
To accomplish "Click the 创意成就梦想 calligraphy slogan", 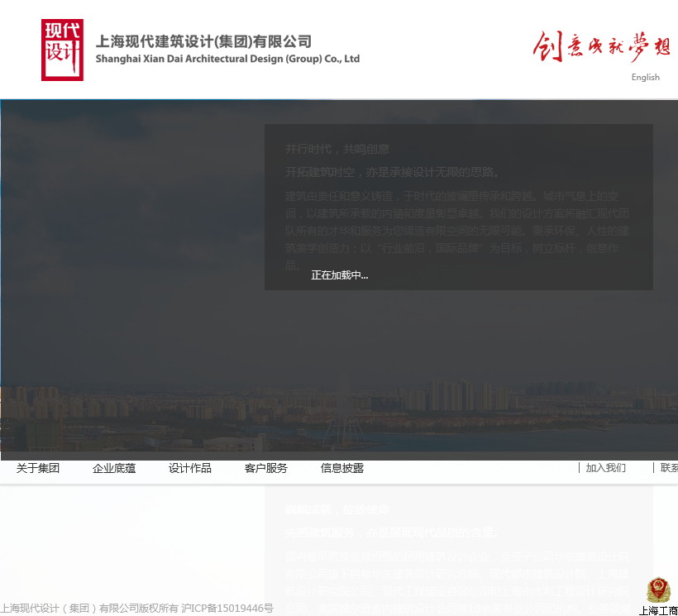I will click(x=601, y=46).
